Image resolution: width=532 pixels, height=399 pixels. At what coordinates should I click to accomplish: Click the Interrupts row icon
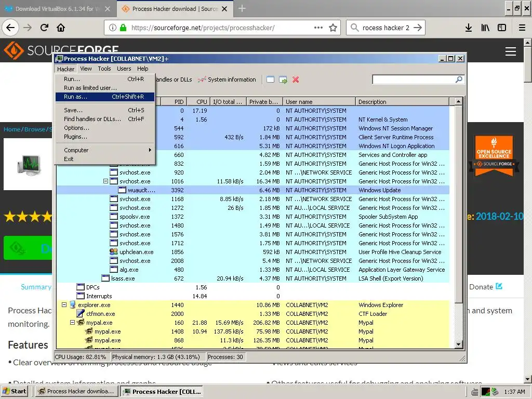click(81, 296)
